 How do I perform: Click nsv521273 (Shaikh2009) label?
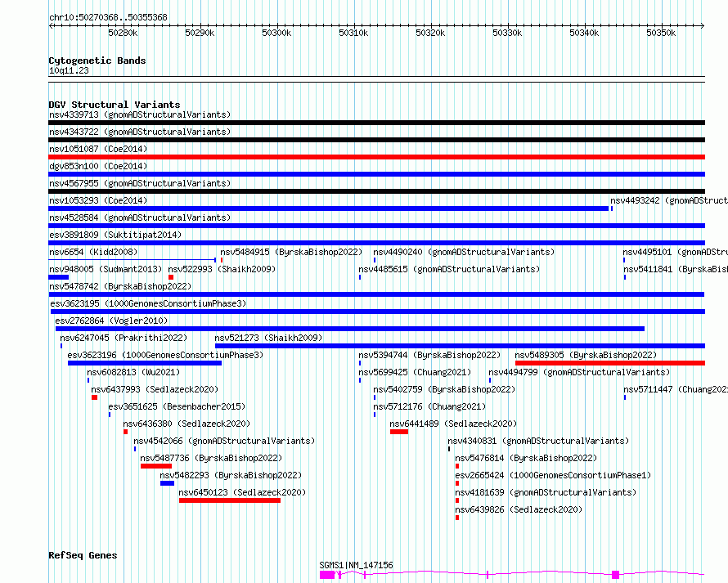point(268,338)
